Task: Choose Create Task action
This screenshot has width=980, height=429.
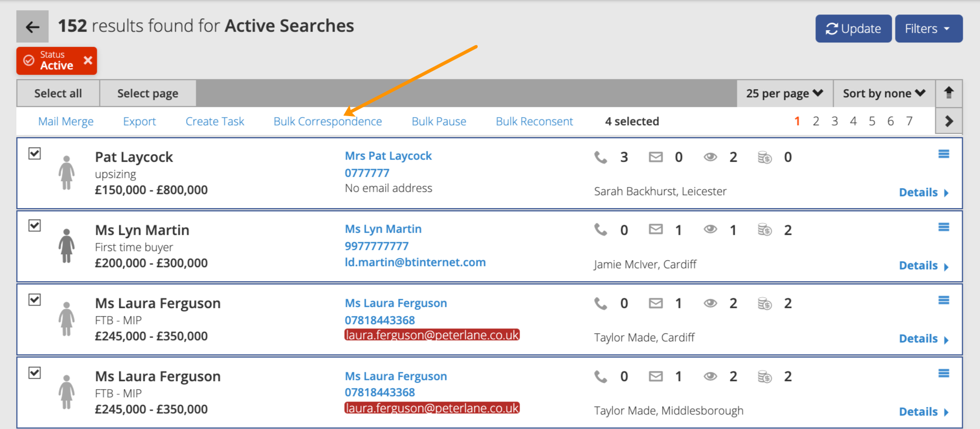Action: 215,121
